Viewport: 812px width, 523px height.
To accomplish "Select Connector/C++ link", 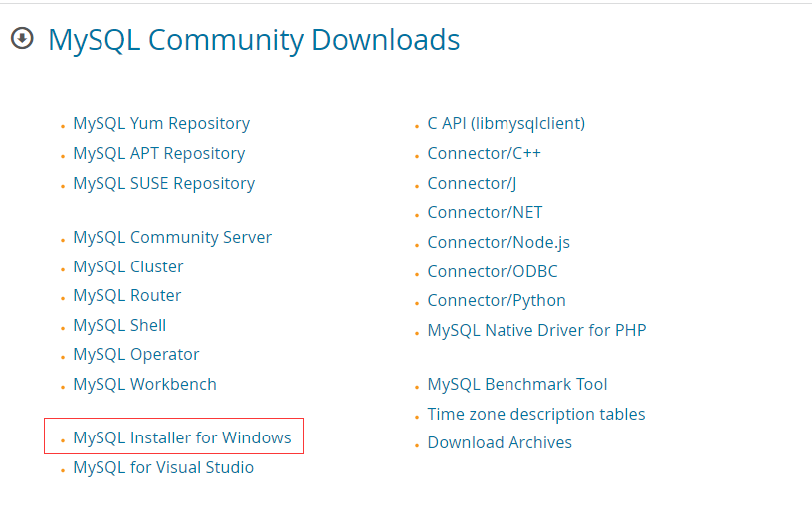I will pos(484,154).
